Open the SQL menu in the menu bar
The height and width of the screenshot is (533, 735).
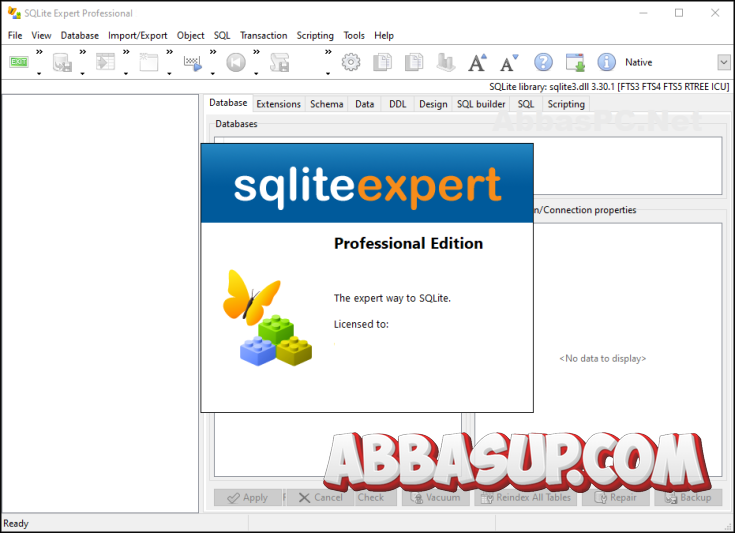(222, 36)
